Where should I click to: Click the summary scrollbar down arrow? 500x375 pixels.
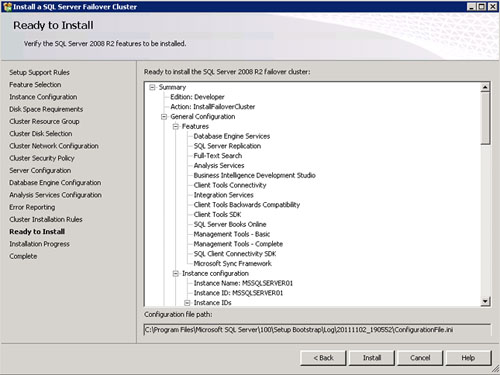485,301
